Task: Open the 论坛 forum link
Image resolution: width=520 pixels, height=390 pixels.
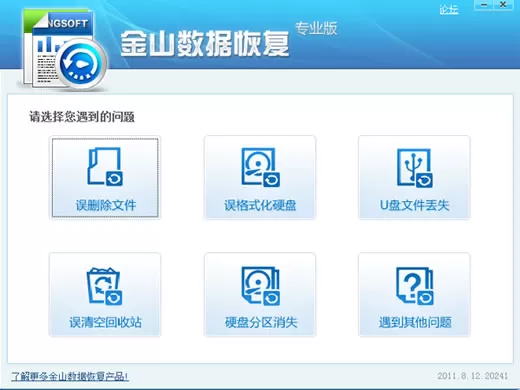Action: pos(449,10)
